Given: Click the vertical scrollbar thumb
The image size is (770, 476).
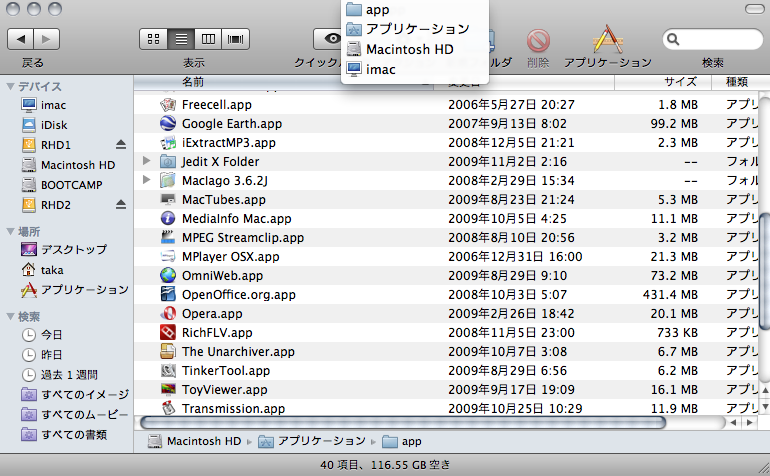Looking at the screenshot, I should pyautogui.click(x=765, y=271).
